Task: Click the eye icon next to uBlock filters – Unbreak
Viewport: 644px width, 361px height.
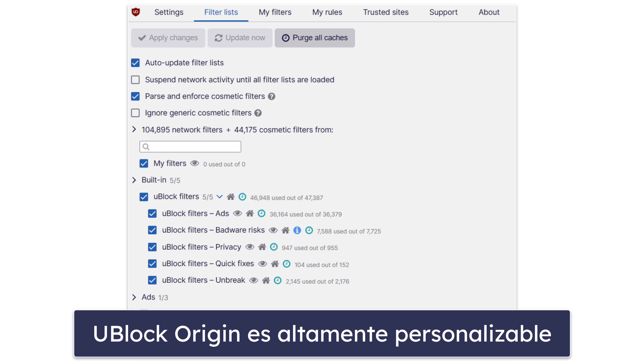Action: coord(253,281)
